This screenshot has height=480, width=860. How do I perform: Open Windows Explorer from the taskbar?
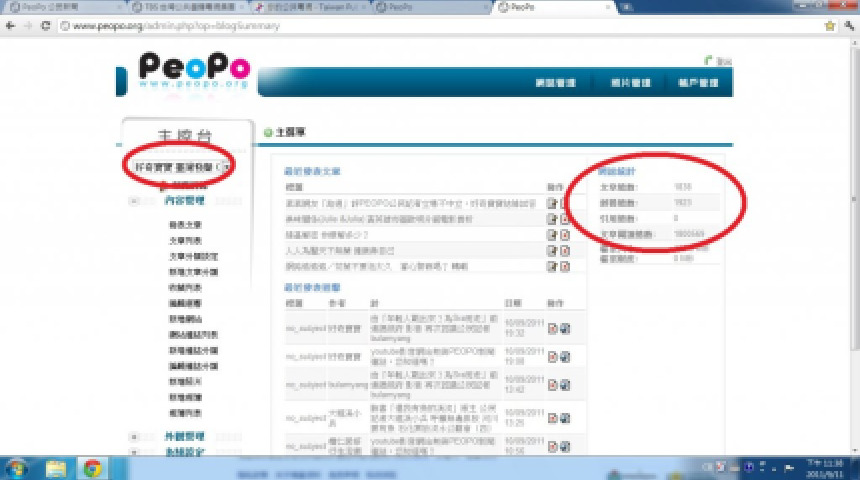tap(56, 468)
